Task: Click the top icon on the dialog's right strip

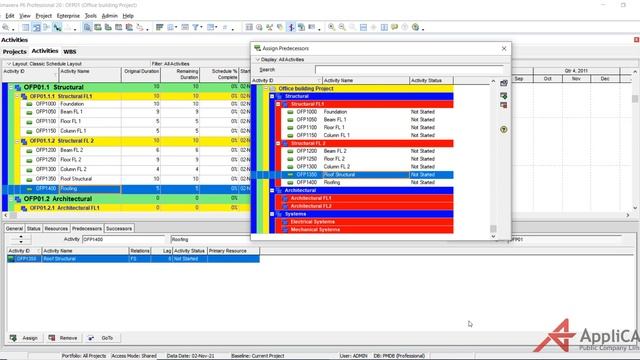Action: click(504, 83)
